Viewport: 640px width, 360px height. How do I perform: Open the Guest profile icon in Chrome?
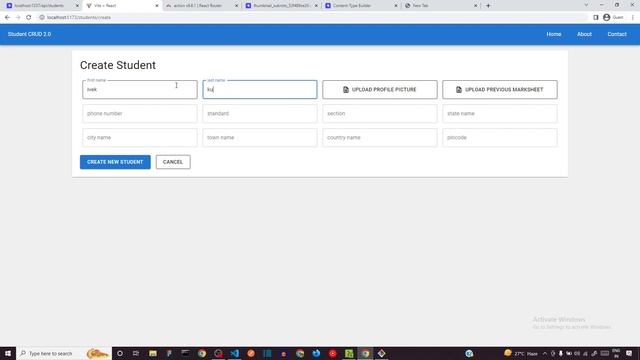[x=607, y=18]
